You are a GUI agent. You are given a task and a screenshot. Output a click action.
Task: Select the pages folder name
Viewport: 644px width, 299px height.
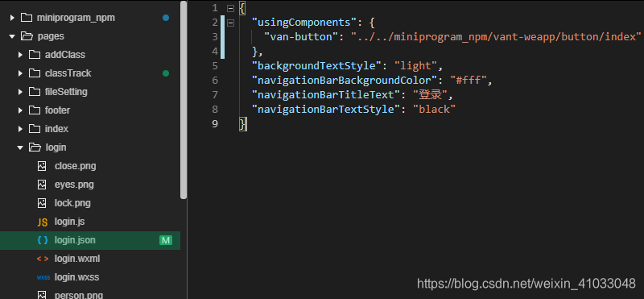[51, 36]
